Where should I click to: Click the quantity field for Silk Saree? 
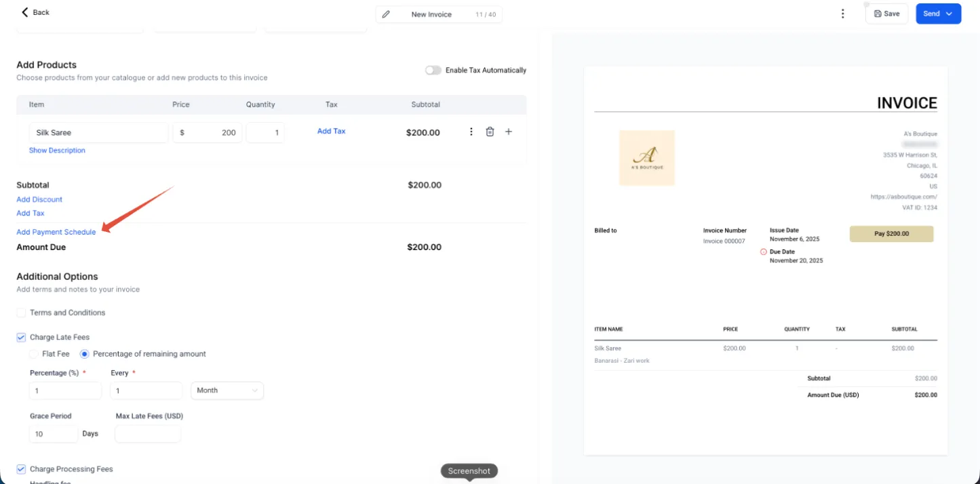click(265, 133)
